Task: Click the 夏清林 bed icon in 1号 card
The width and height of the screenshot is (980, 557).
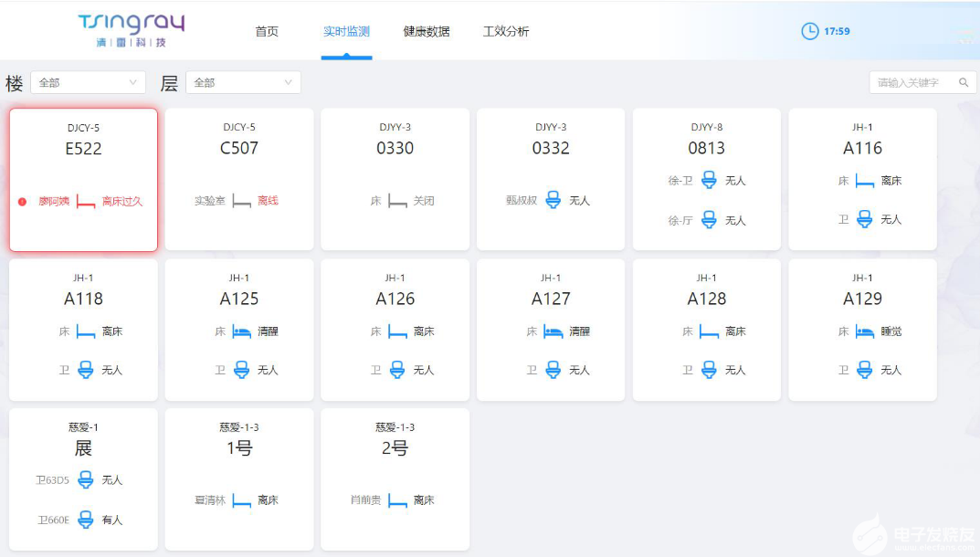Action: coord(241,500)
